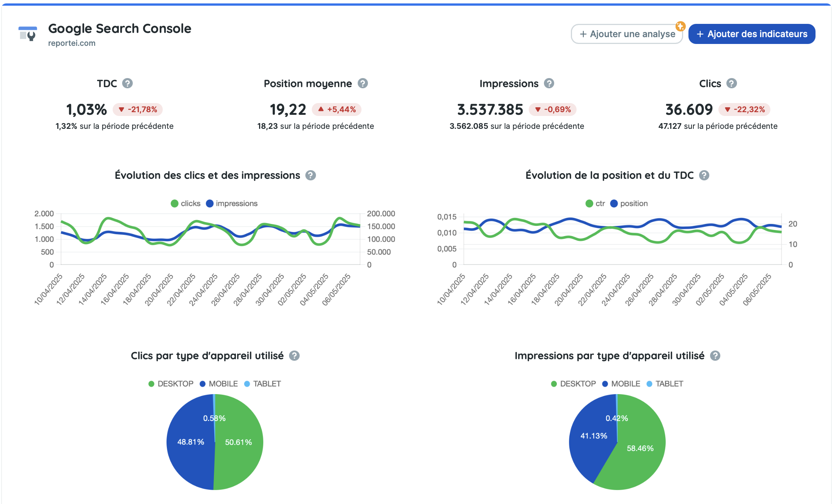Select the green DESKTOP slice in the clics pie
The width and height of the screenshot is (836, 504).
point(239,441)
